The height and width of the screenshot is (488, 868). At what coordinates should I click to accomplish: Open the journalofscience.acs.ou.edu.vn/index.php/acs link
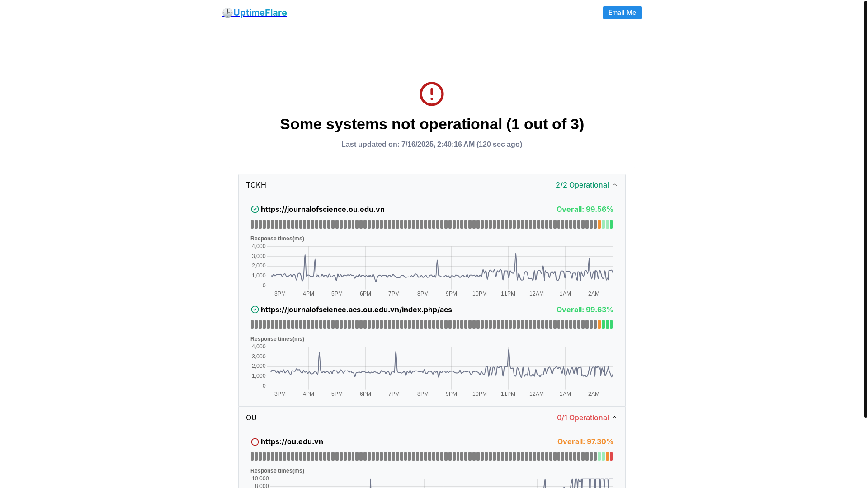356,310
